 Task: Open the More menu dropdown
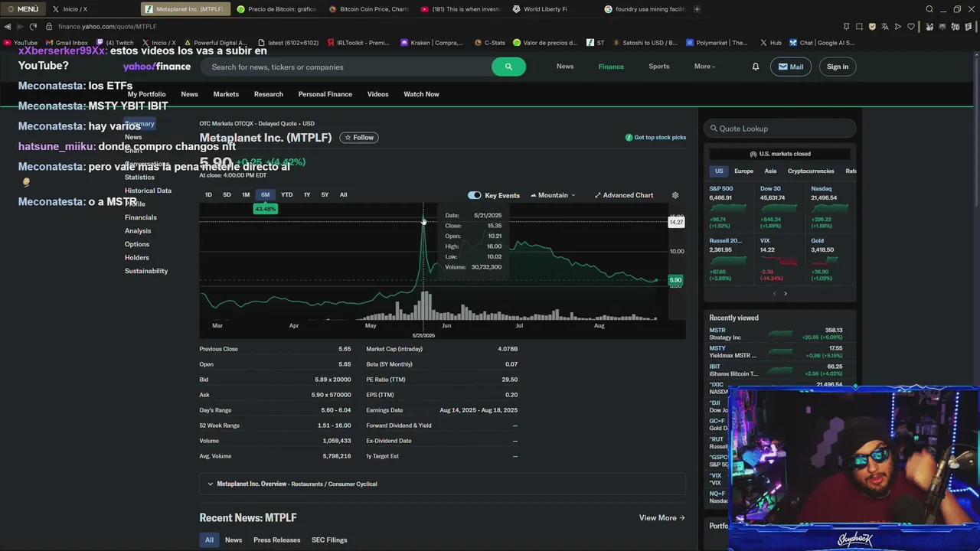coord(704,67)
